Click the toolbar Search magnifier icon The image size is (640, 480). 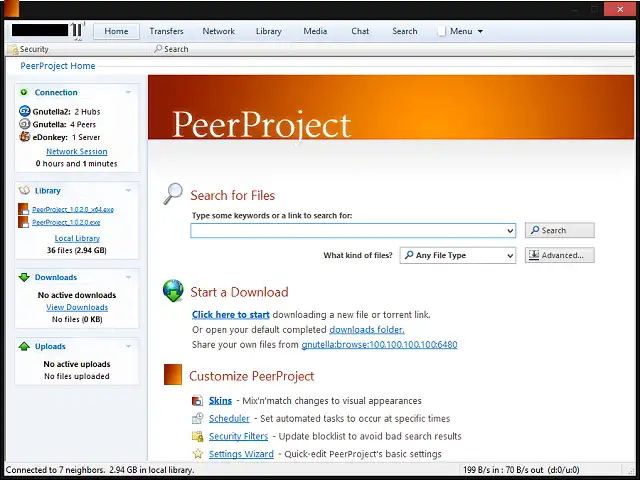click(x=158, y=49)
